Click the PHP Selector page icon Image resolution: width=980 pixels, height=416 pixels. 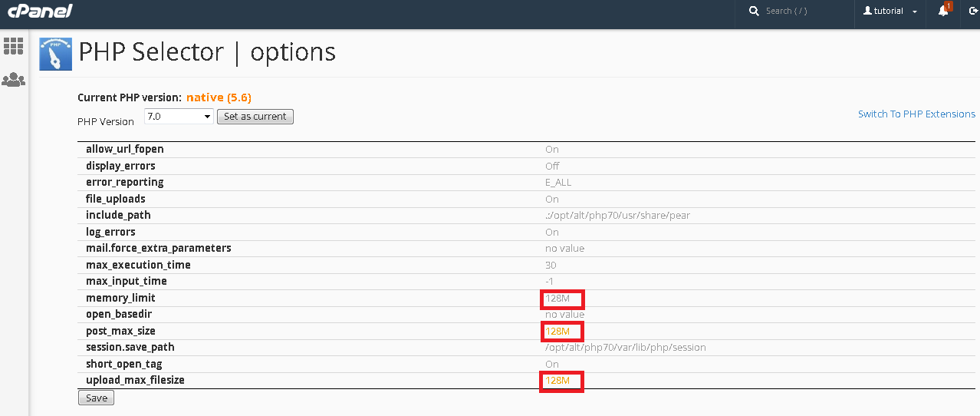pyautogui.click(x=55, y=53)
